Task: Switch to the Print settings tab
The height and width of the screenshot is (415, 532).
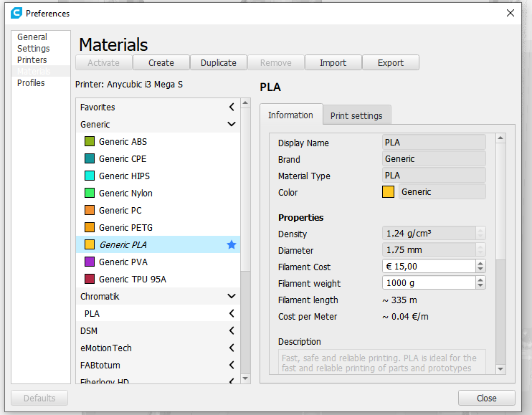Action: click(x=356, y=115)
